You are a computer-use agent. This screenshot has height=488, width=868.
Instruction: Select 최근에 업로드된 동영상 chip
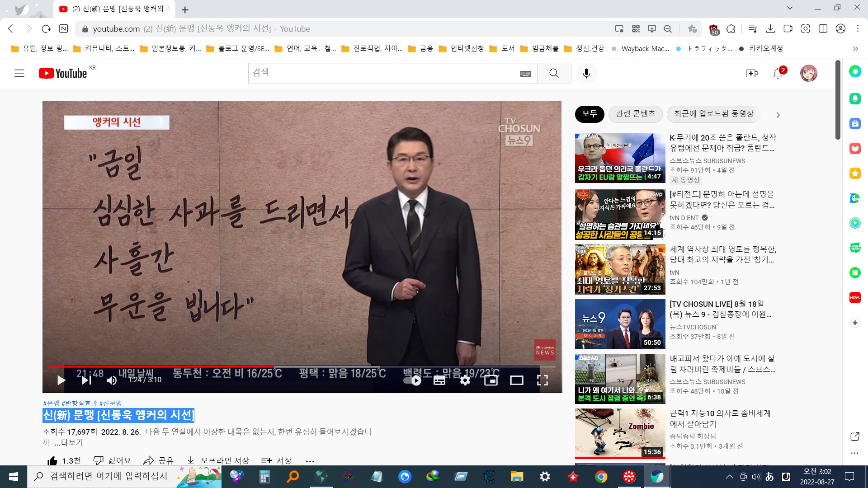[713, 114]
